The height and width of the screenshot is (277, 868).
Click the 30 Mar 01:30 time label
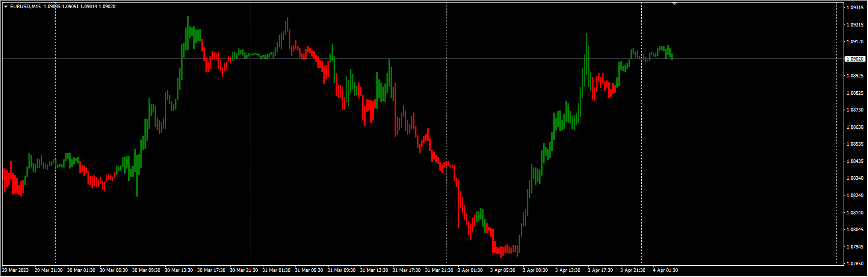[x=81, y=270]
